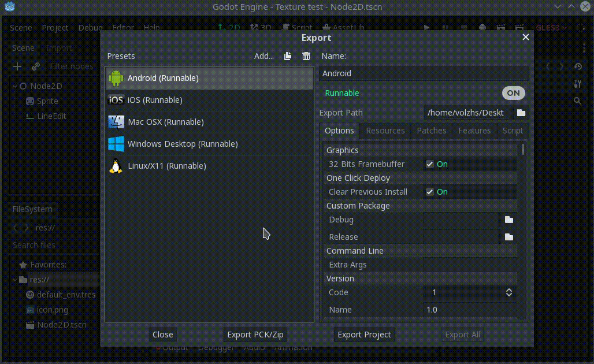Uncheck 32 Bits Framebuffer
Screen dimensions: 594x364
tap(429, 164)
